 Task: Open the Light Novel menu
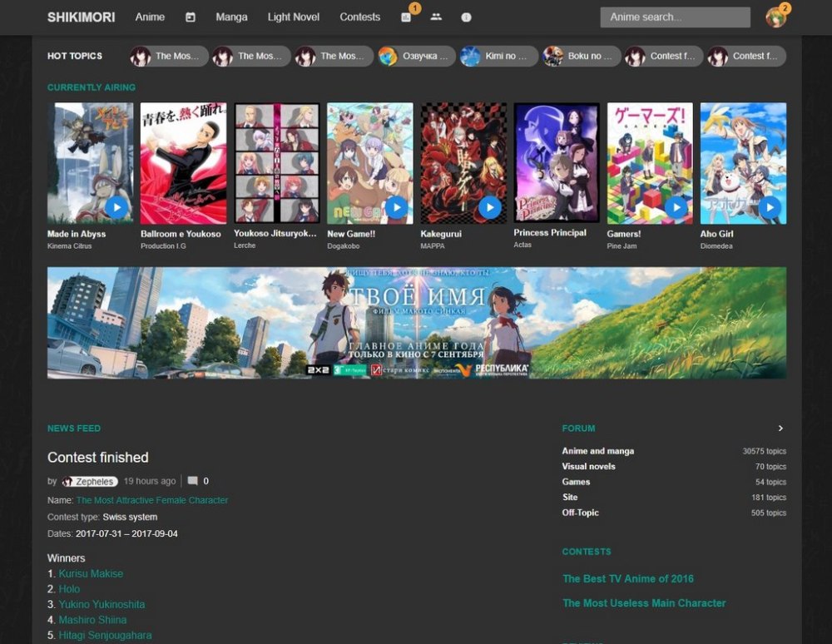tap(294, 17)
